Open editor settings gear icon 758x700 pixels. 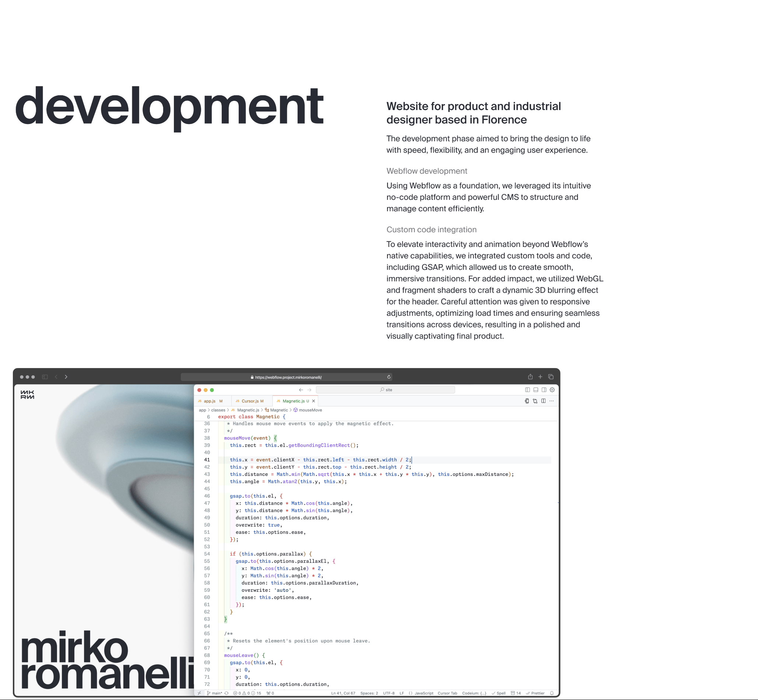(x=552, y=390)
